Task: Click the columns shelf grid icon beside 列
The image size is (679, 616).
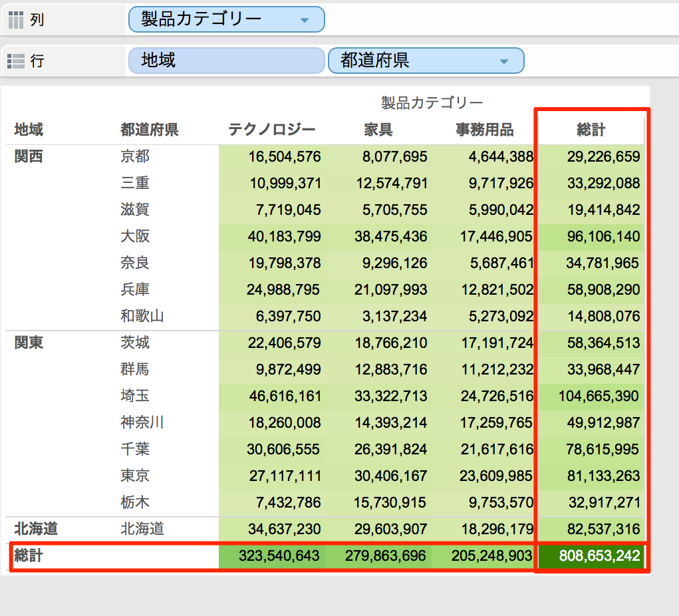Action: pos(15,19)
